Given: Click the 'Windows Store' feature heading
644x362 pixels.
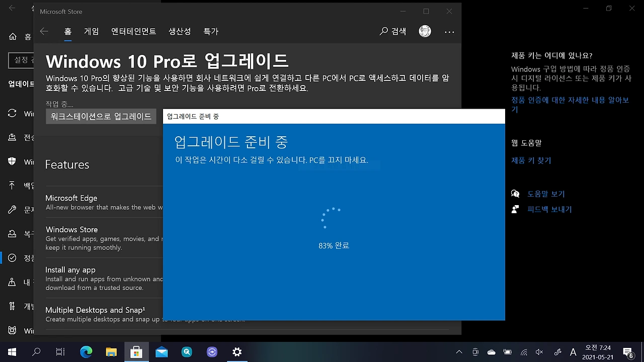Looking at the screenshot, I should 71,229.
